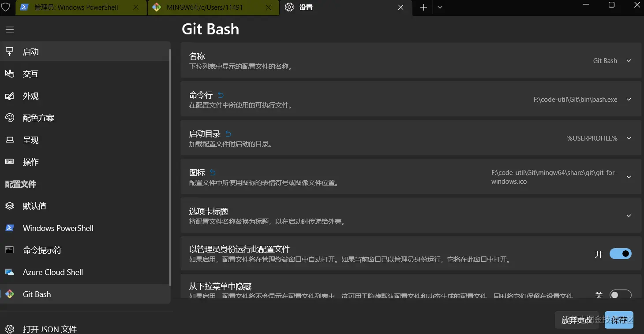Click the 命令提示符 cmd icon
This screenshot has height=334, width=644.
point(10,250)
